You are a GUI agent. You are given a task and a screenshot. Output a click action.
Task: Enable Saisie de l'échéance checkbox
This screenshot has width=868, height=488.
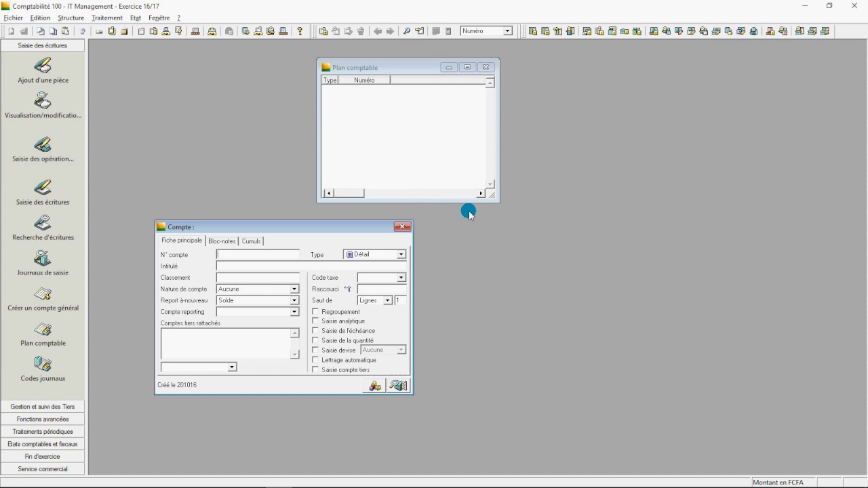(315, 331)
